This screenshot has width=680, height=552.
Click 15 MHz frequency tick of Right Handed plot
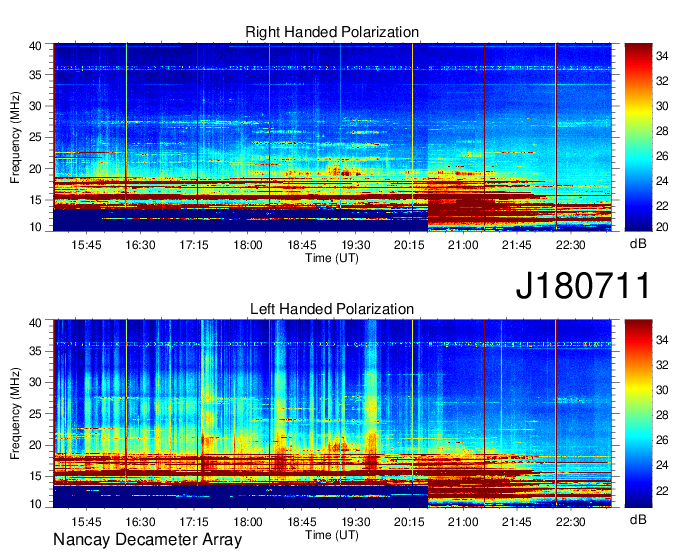35,200
